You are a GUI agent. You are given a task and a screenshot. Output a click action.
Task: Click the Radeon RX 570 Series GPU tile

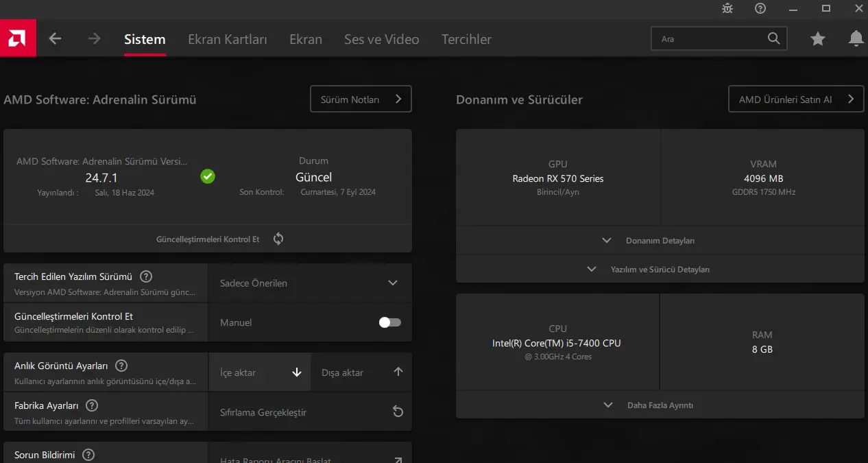[558, 177]
